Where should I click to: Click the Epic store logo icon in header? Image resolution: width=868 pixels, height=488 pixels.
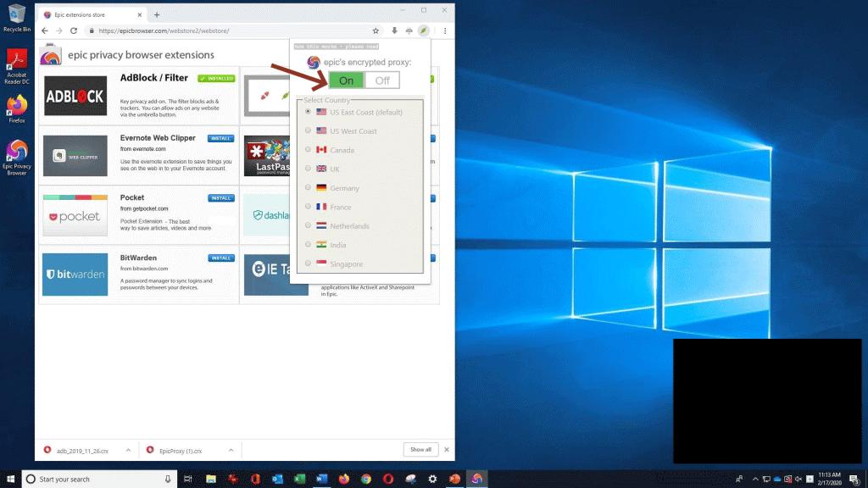pos(50,55)
